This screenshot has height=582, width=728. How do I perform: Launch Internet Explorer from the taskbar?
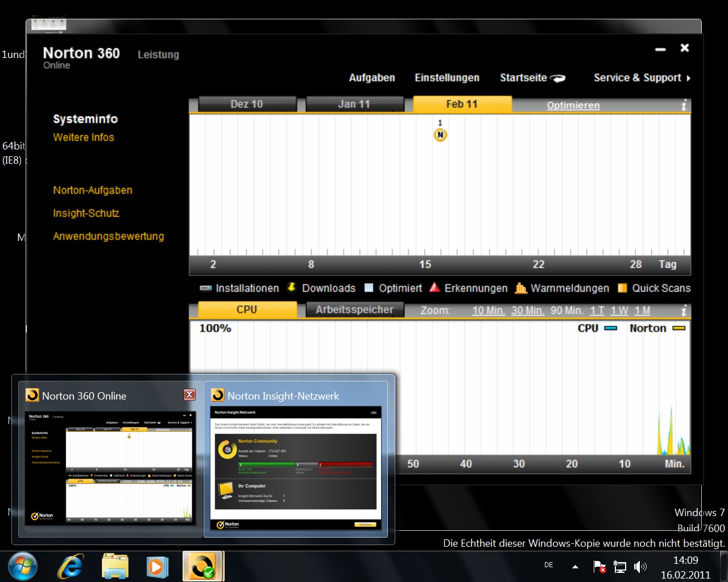71,567
